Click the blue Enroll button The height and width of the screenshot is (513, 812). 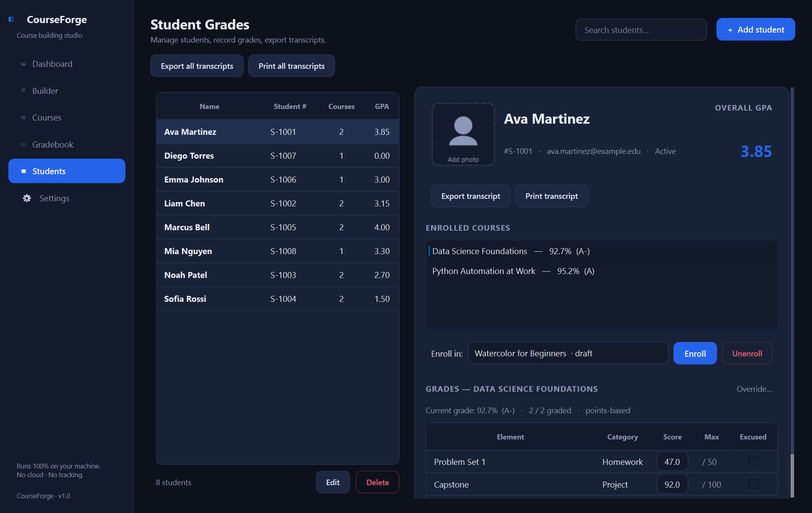695,354
